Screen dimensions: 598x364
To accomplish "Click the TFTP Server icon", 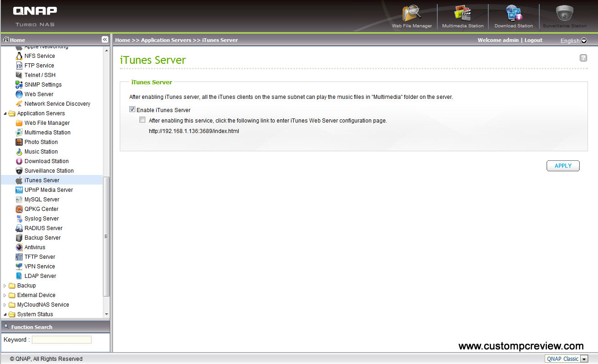I will (19, 257).
